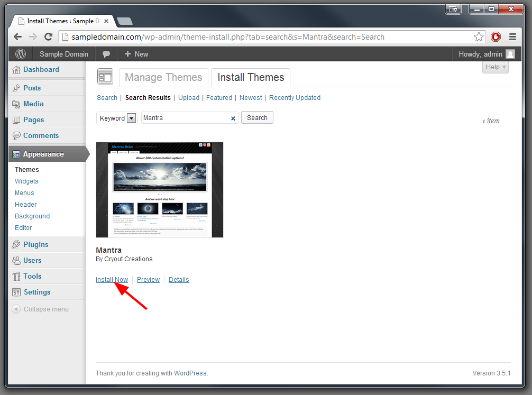Click the themes screen icon beside Manage Themes
This screenshot has width=532, height=395.
[105, 76]
